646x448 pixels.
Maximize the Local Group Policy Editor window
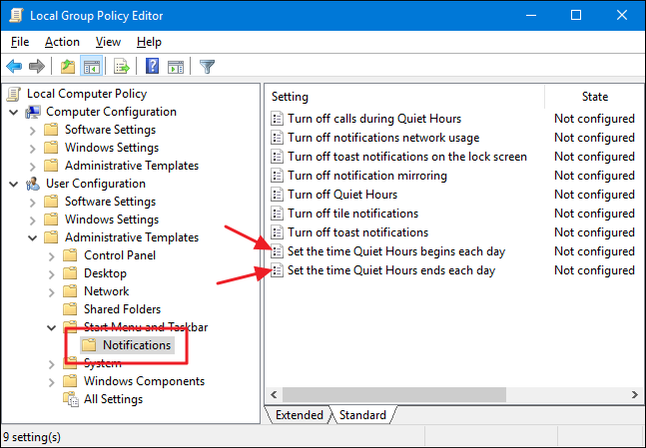(x=576, y=15)
